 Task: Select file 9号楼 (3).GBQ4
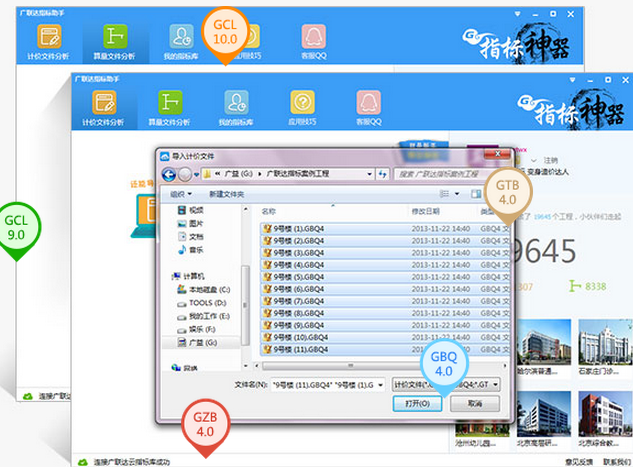click(x=385, y=253)
